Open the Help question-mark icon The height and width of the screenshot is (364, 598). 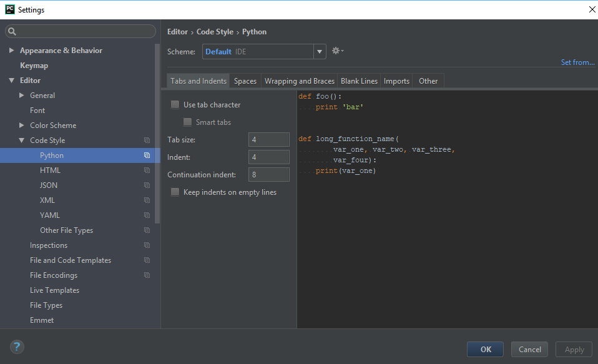coord(16,347)
